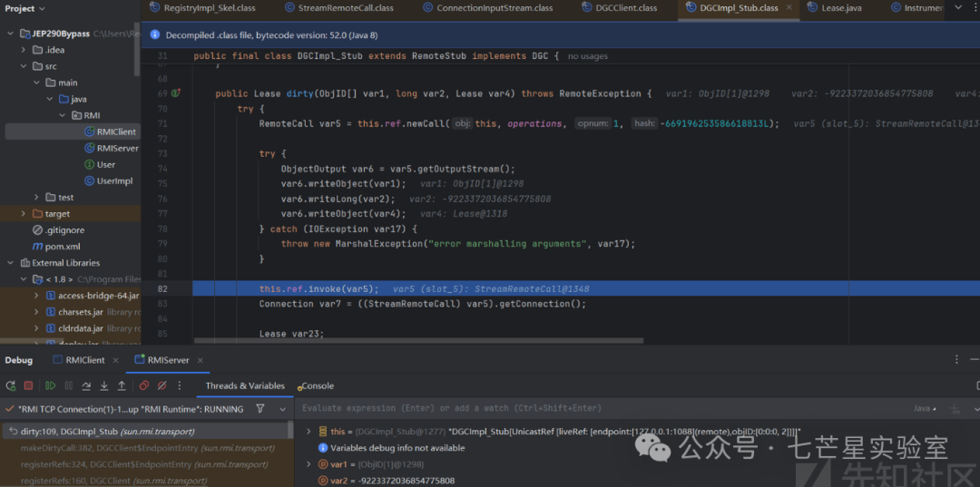Select RMIClient class in project tree
The width and height of the screenshot is (980, 487).
click(110, 131)
